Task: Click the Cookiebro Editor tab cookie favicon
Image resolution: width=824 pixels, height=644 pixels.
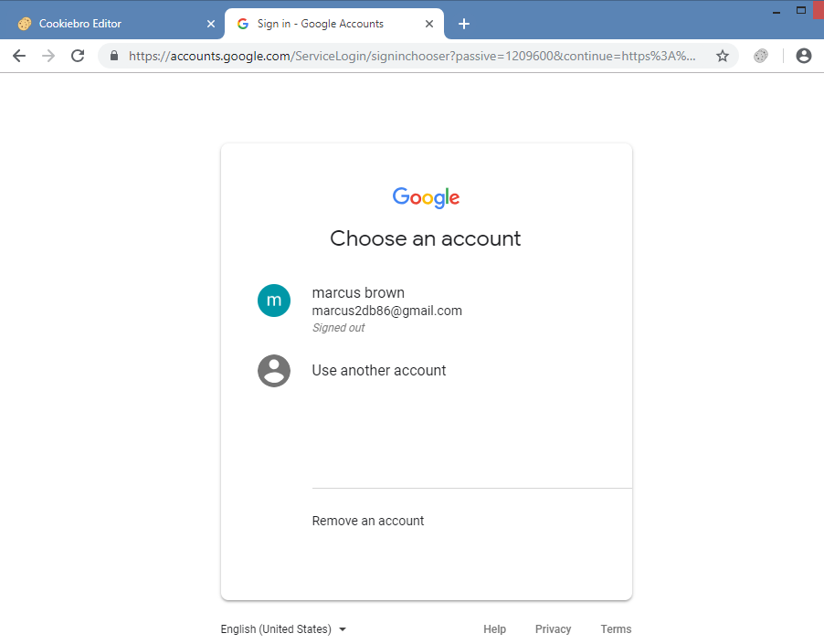Action: (x=24, y=24)
